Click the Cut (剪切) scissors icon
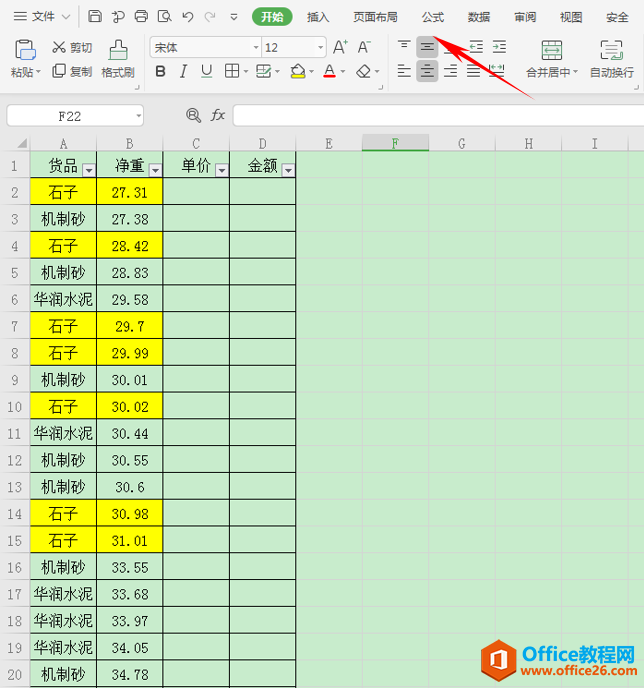 point(59,47)
